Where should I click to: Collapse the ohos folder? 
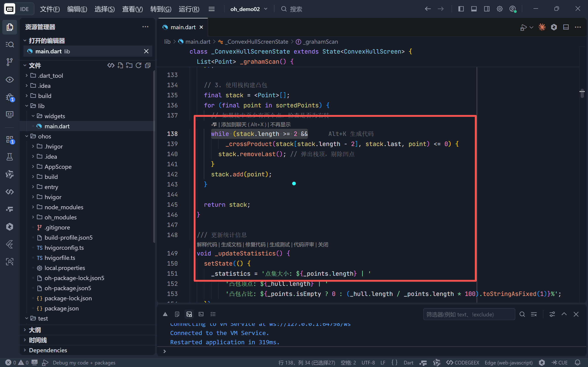(44, 136)
